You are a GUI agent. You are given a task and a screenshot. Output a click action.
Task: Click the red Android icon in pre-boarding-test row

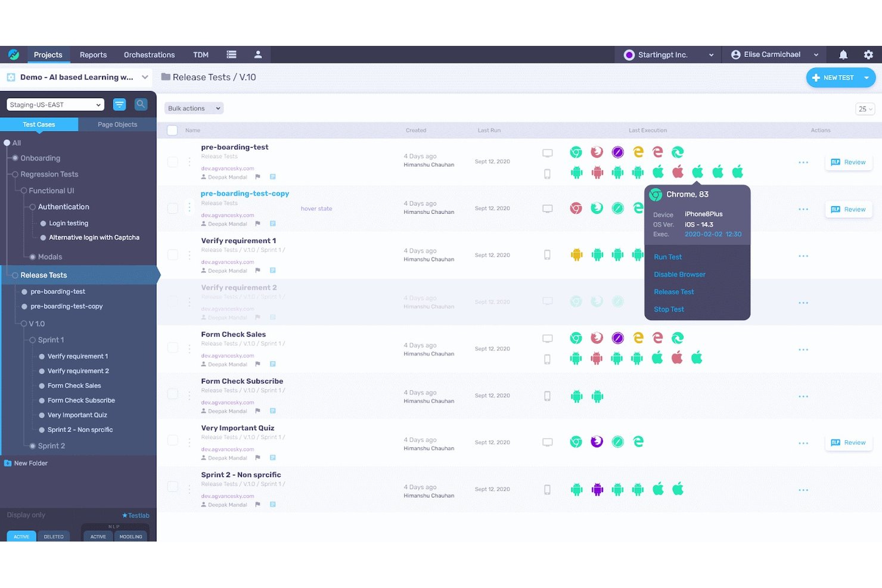[x=597, y=172]
